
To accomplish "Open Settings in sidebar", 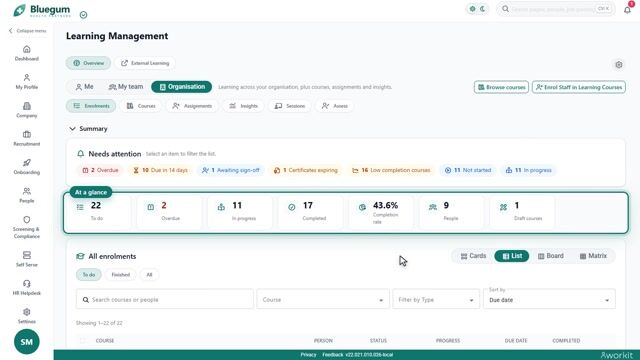I will click(x=27, y=316).
